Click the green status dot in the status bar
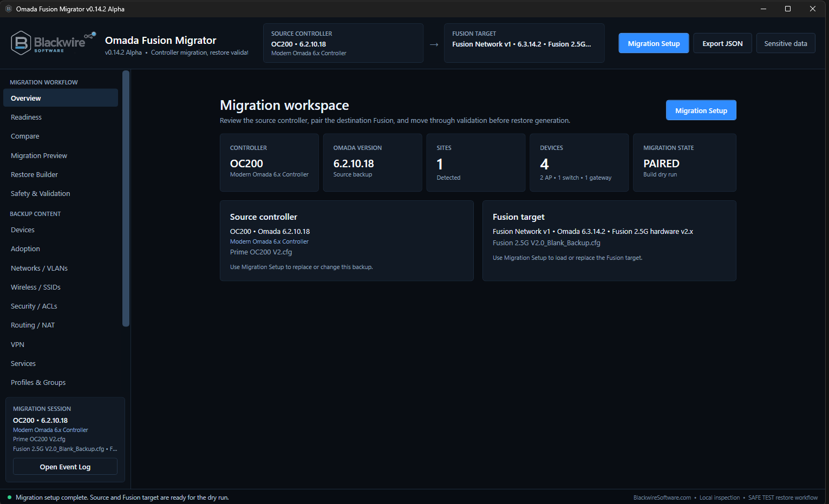This screenshot has width=829, height=504. (x=9, y=497)
